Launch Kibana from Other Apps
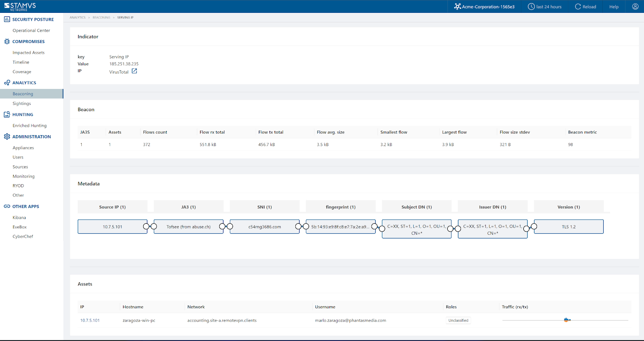The image size is (644, 341). click(19, 218)
